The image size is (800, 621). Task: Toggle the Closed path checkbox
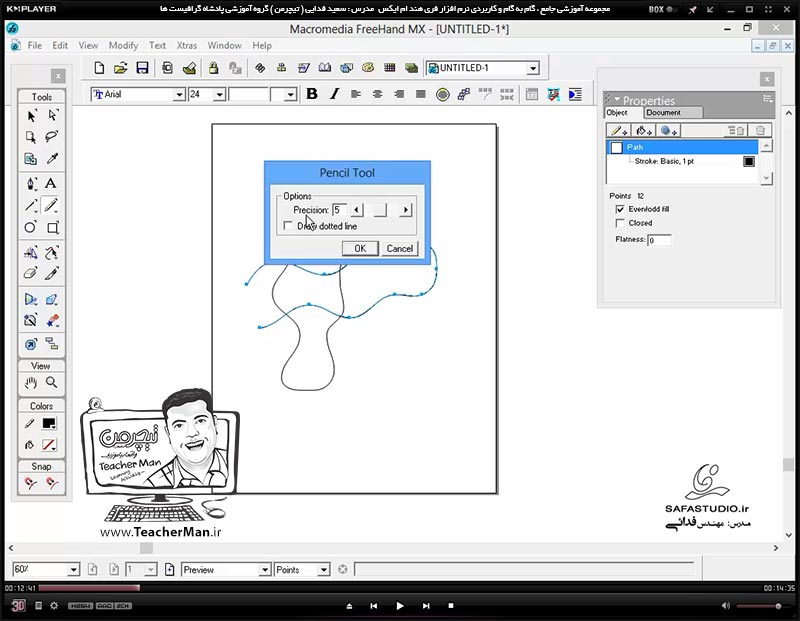(x=620, y=223)
